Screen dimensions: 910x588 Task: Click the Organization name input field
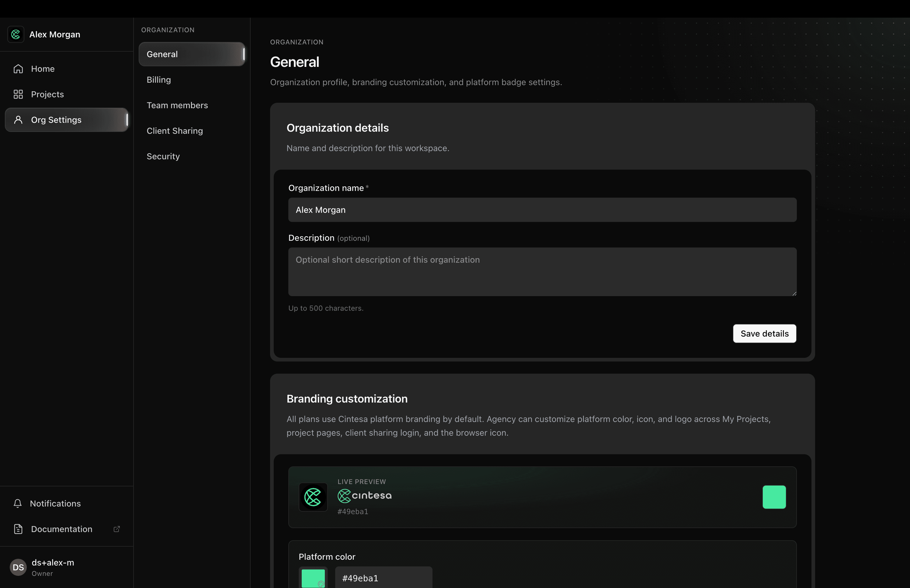[x=542, y=210]
